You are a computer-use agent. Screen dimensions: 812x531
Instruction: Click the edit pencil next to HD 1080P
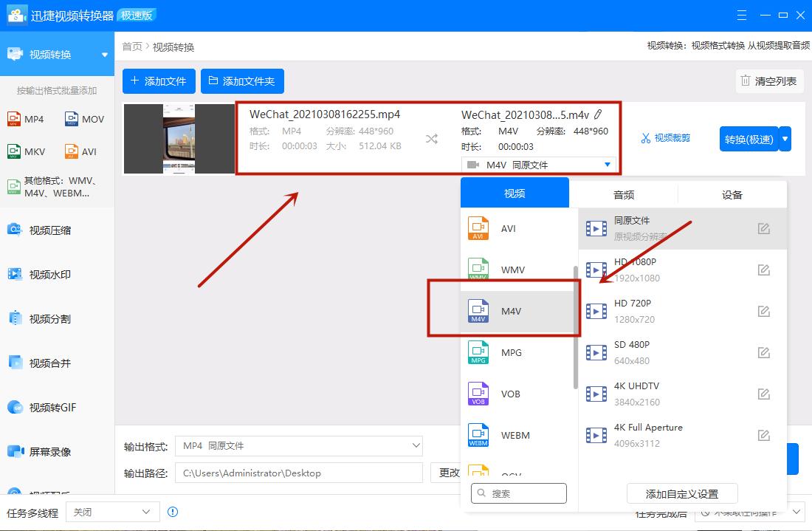tap(763, 270)
